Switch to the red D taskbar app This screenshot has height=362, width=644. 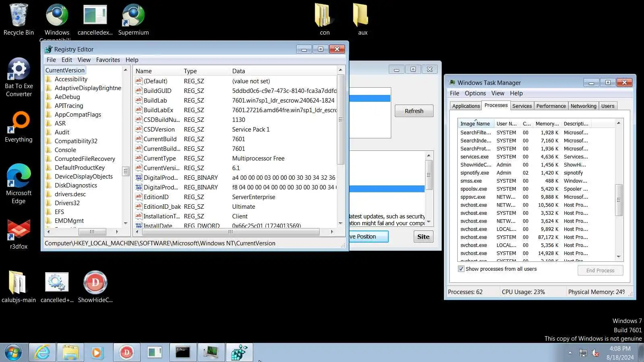coord(126,353)
